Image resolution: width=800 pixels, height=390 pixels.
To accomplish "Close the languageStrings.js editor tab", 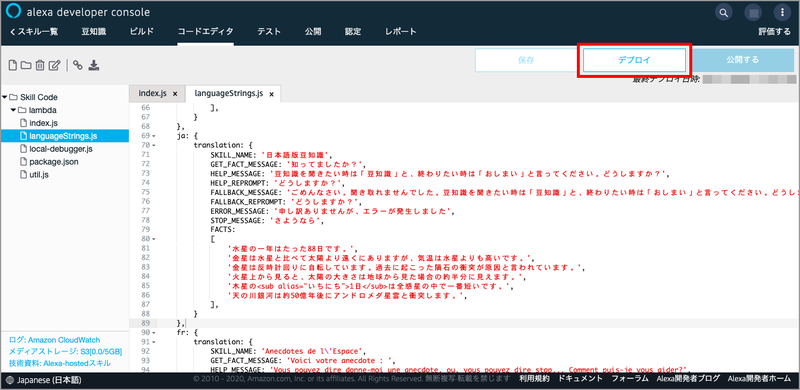I will point(271,94).
